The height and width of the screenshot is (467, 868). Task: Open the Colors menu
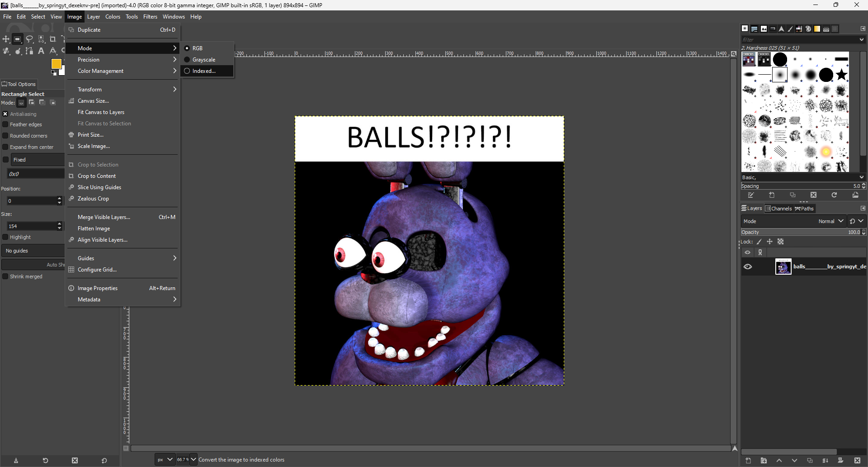coord(113,17)
